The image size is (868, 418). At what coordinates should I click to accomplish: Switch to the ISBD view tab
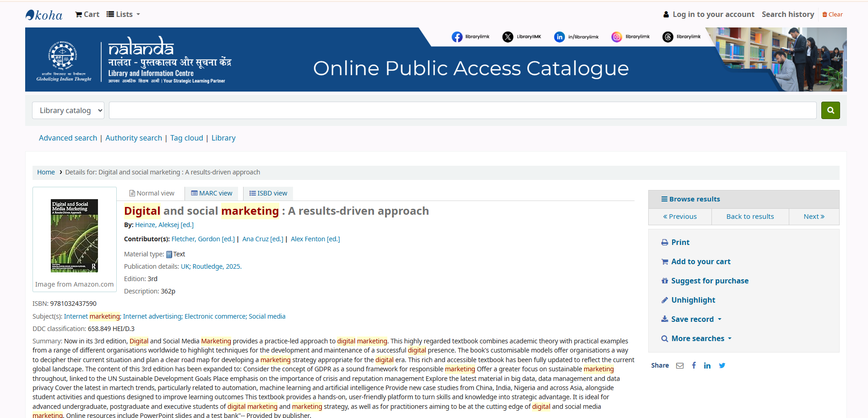pos(268,193)
